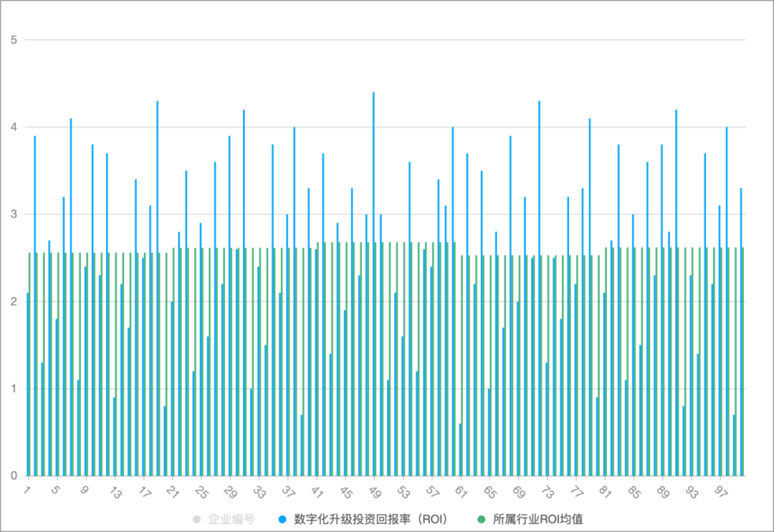Screen dimensions: 774x532
Task: Click x-axis label 5
Action: coord(55,490)
